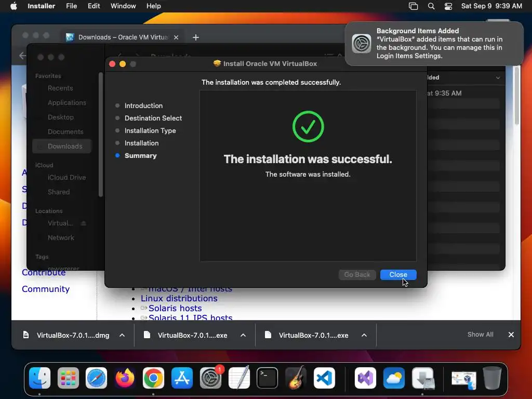Open the Installer menu
Viewport: 532px width, 399px height.
[41, 6]
